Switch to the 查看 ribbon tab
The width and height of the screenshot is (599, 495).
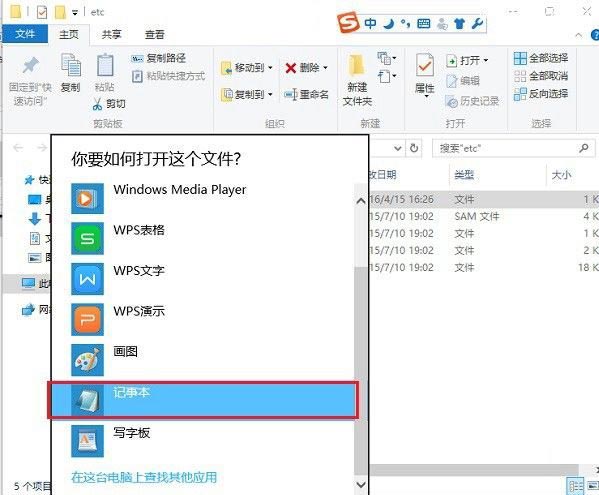click(155, 34)
